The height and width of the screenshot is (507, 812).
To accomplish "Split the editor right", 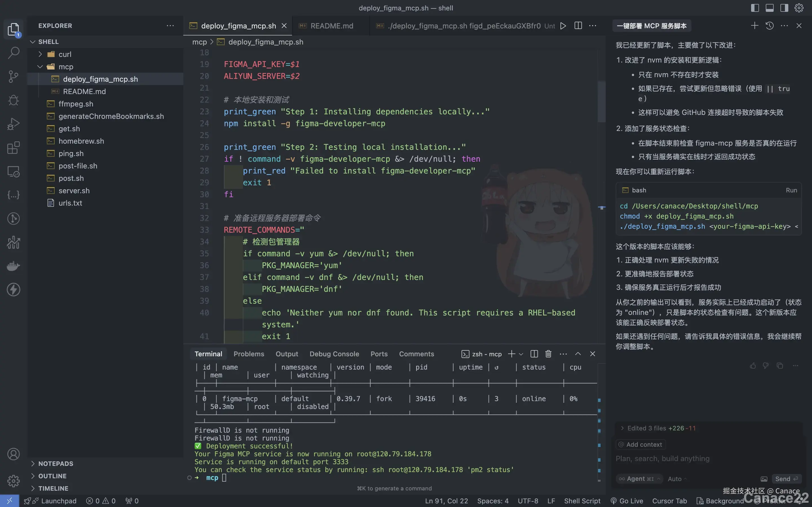I will [x=578, y=26].
